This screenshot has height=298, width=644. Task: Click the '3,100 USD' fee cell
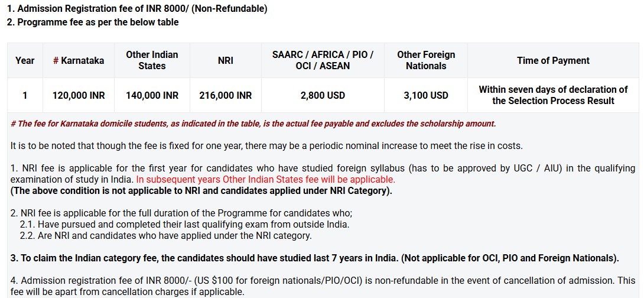click(x=426, y=95)
